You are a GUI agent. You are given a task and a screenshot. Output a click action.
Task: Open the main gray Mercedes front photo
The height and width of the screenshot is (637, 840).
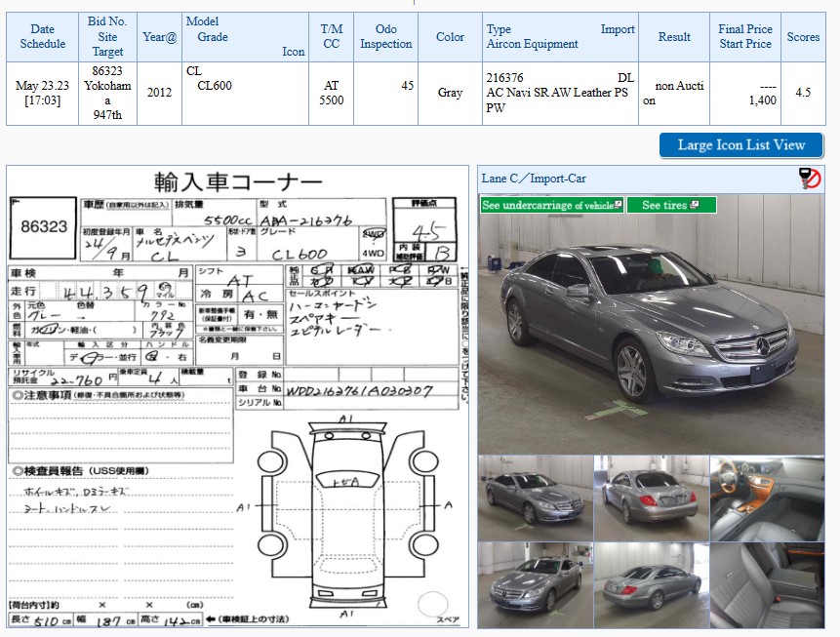tap(651, 324)
